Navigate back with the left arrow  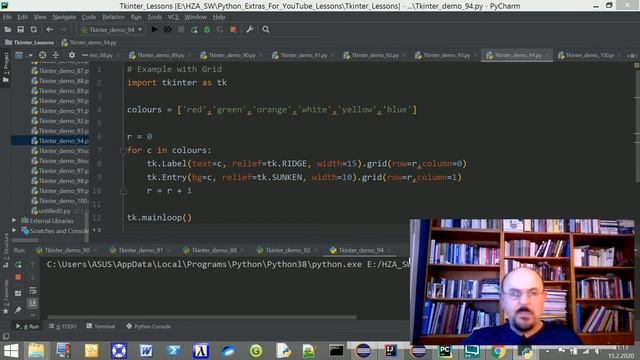click(x=49, y=29)
